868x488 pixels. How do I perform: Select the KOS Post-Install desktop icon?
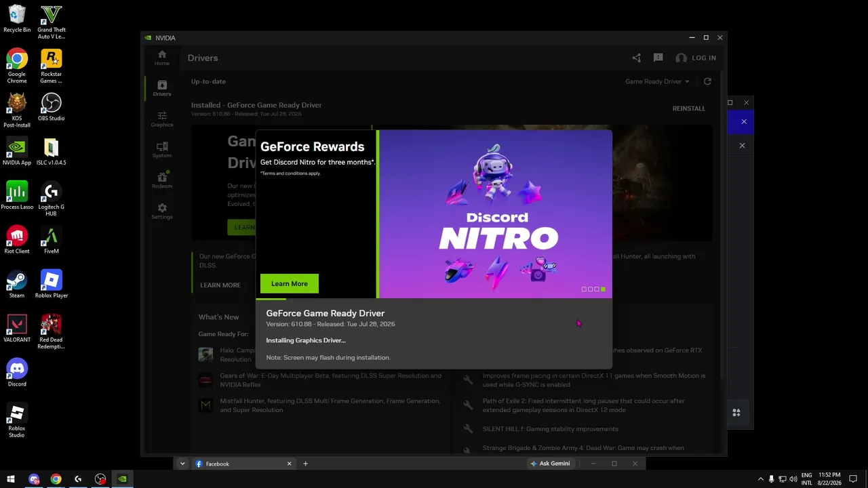(x=17, y=110)
